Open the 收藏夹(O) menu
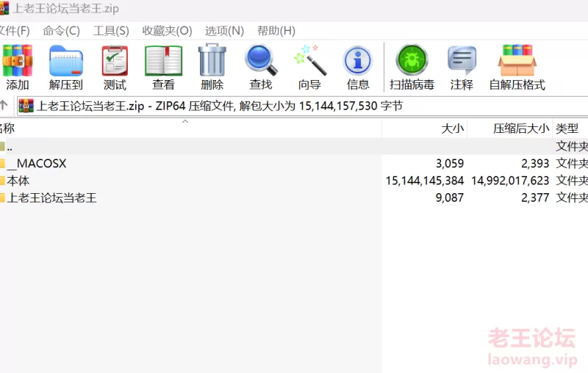This screenshot has width=588, height=373. (x=167, y=31)
